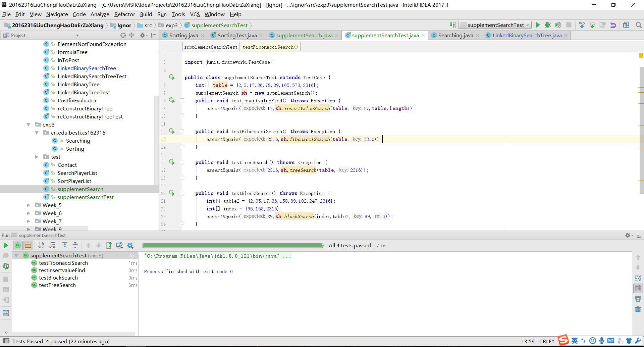Select Searching class in project tree

(x=78, y=141)
